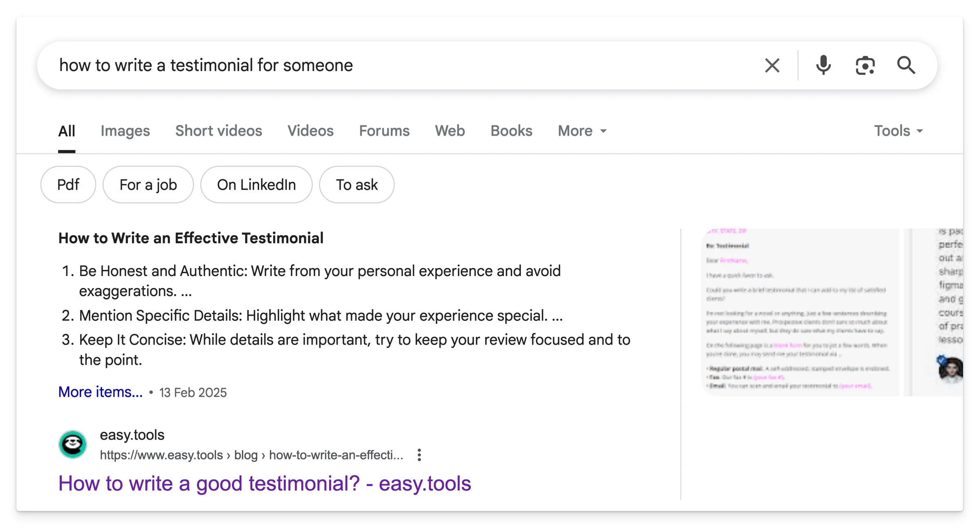Submit search with magnifying glass icon
This screenshot has height=528, width=980.
(x=906, y=65)
